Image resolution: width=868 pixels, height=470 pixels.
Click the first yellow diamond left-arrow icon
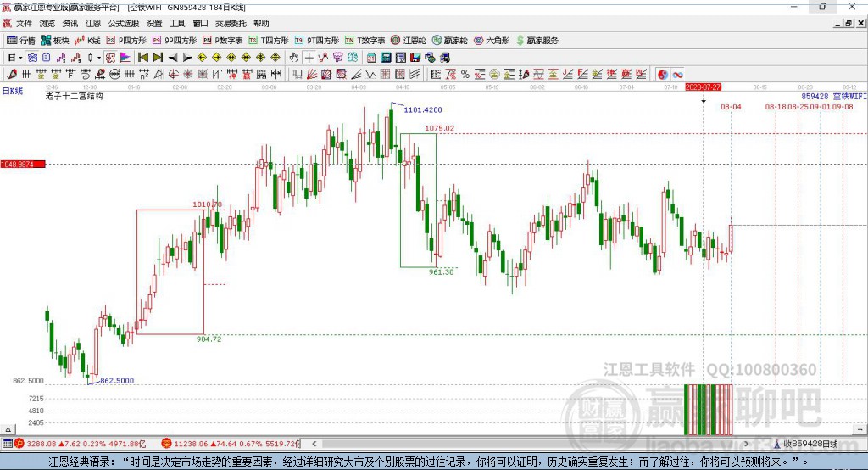coord(202,58)
